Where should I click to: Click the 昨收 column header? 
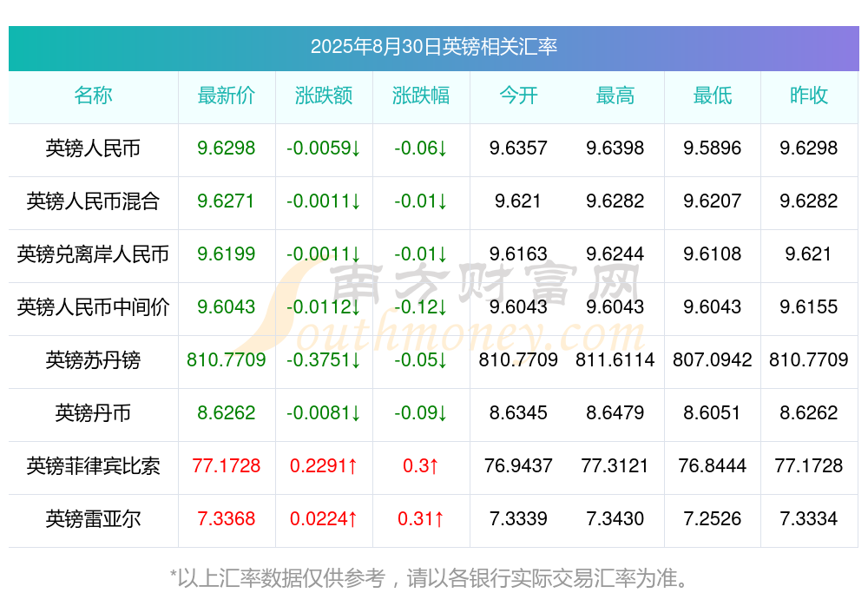(x=809, y=96)
